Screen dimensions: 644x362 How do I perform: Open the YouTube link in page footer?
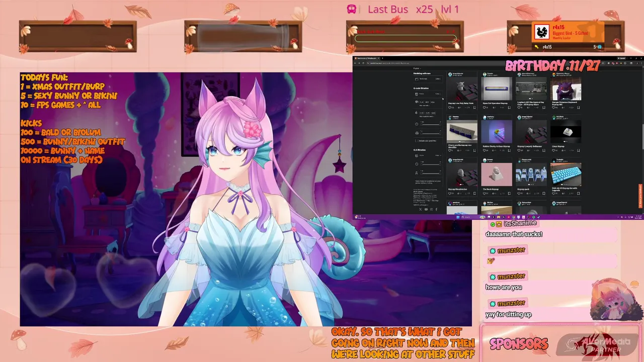(426, 209)
